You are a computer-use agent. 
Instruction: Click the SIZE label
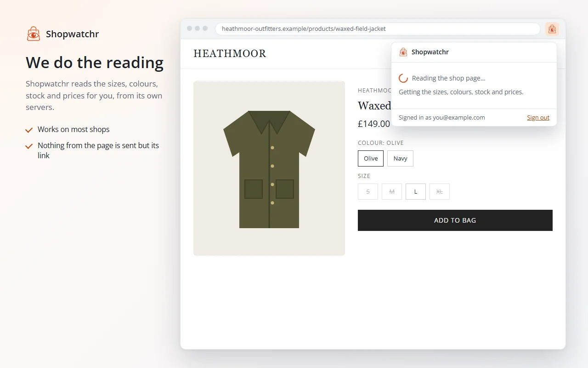(364, 176)
